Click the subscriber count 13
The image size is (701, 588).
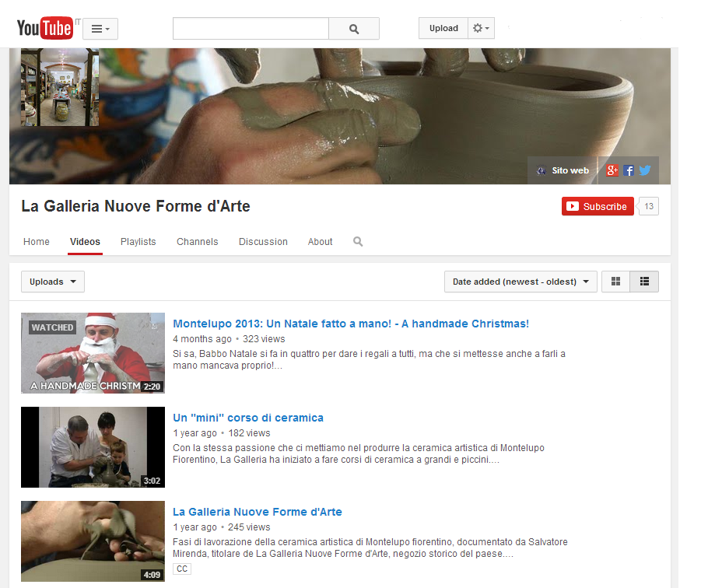click(x=649, y=206)
